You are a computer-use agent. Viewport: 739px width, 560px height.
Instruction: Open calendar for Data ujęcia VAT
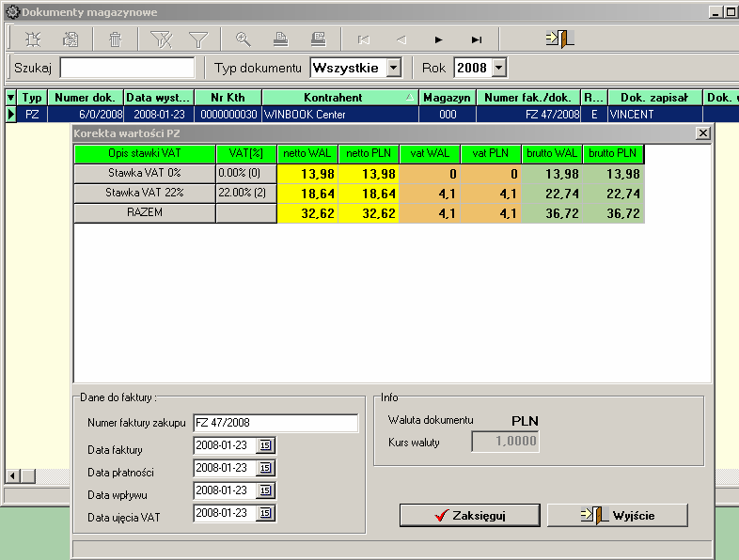point(266,513)
